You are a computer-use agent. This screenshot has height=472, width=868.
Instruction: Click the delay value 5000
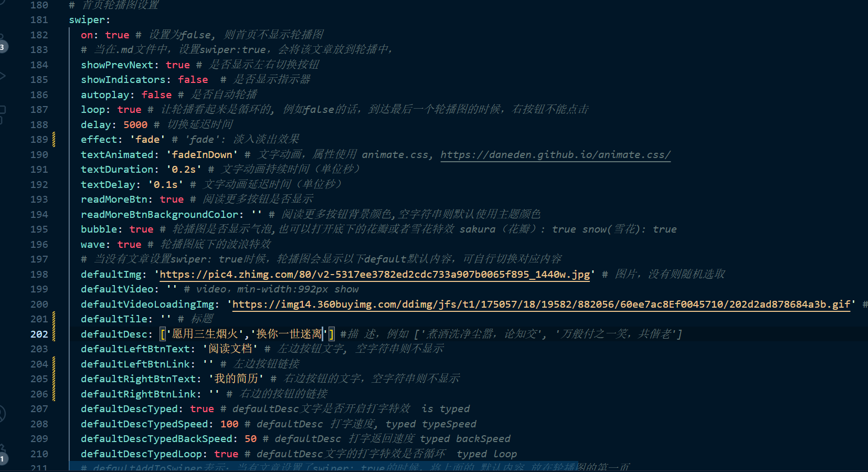pos(135,125)
